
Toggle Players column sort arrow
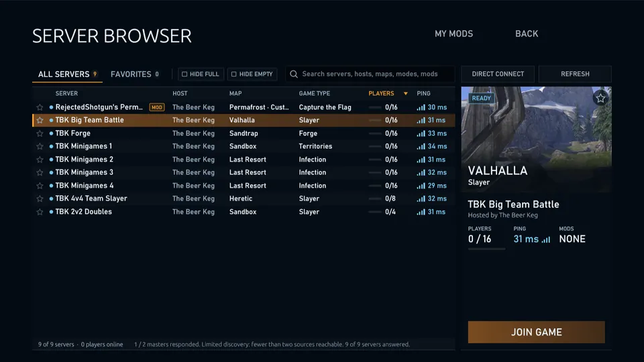(x=405, y=94)
